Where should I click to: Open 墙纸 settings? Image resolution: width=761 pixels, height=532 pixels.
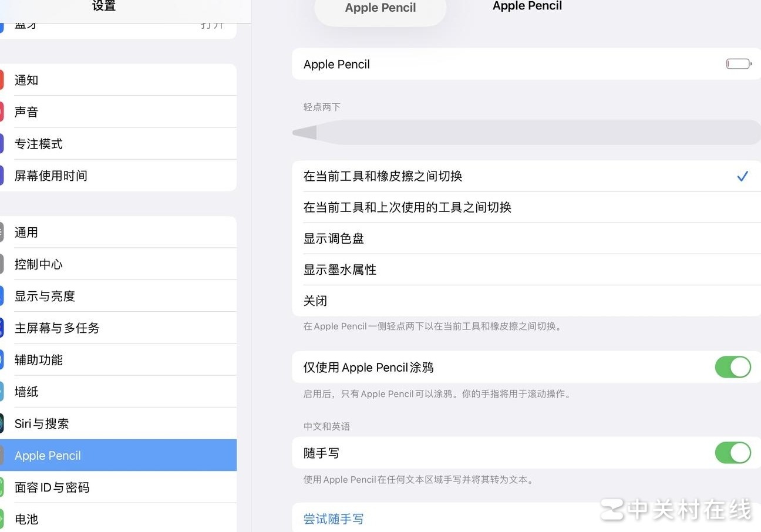(26, 391)
